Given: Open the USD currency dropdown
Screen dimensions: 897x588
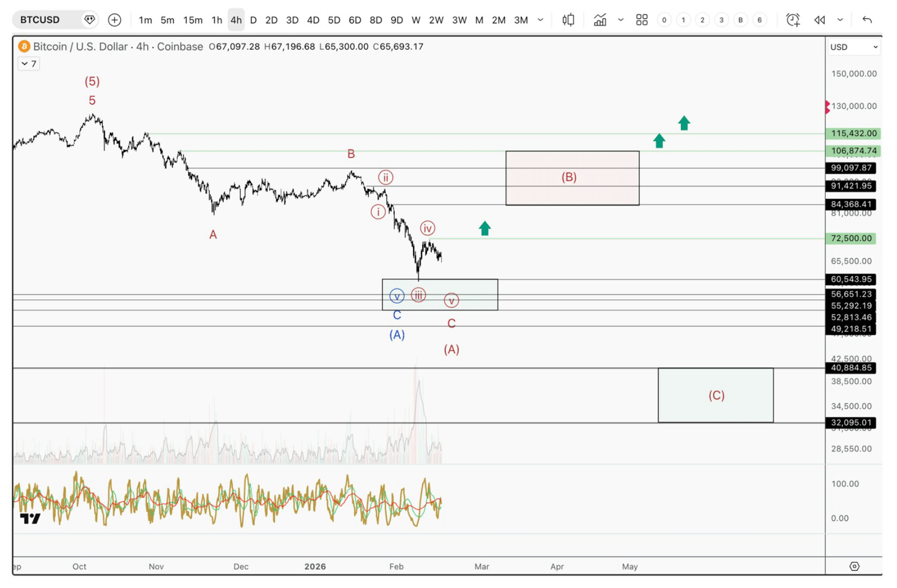Looking at the screenshot, I should [854, 47].
